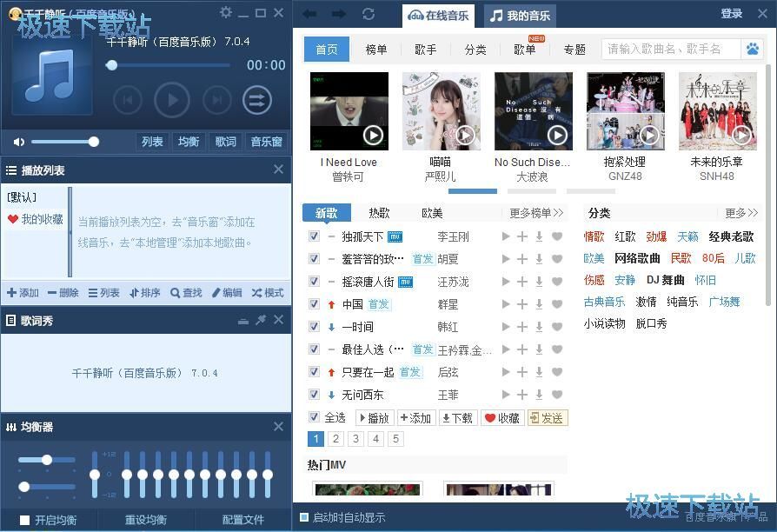Click the 发送 send button
This screenshot has width=777, height=532.
pyautogui.click(x=547, y=418)
